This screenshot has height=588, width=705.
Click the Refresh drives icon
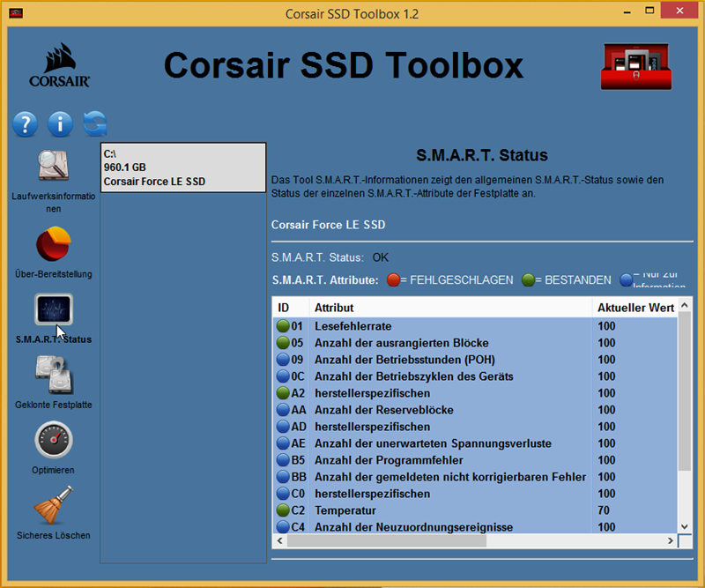coord(95,123)
